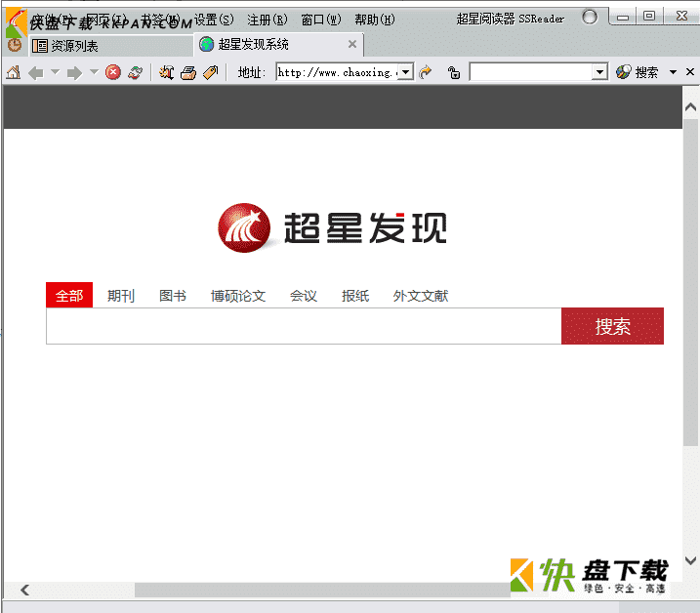Viewport: 700px width, 613px height.
Task: Click the main discovery search input
Action: (304, 326)
